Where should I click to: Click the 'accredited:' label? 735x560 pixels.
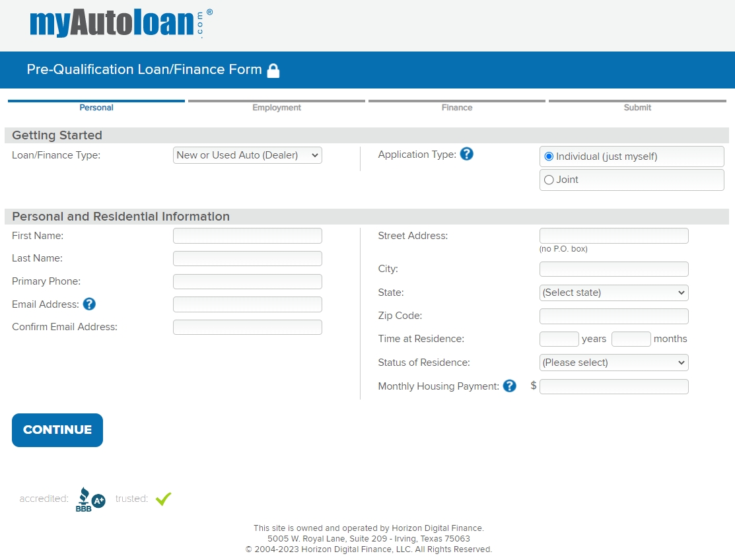point(44,499)
